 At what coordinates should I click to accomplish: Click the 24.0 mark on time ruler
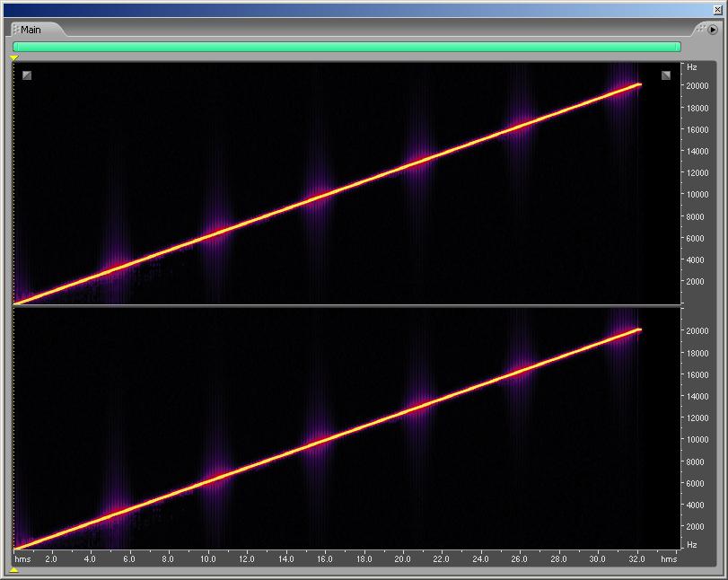point(480,559)
